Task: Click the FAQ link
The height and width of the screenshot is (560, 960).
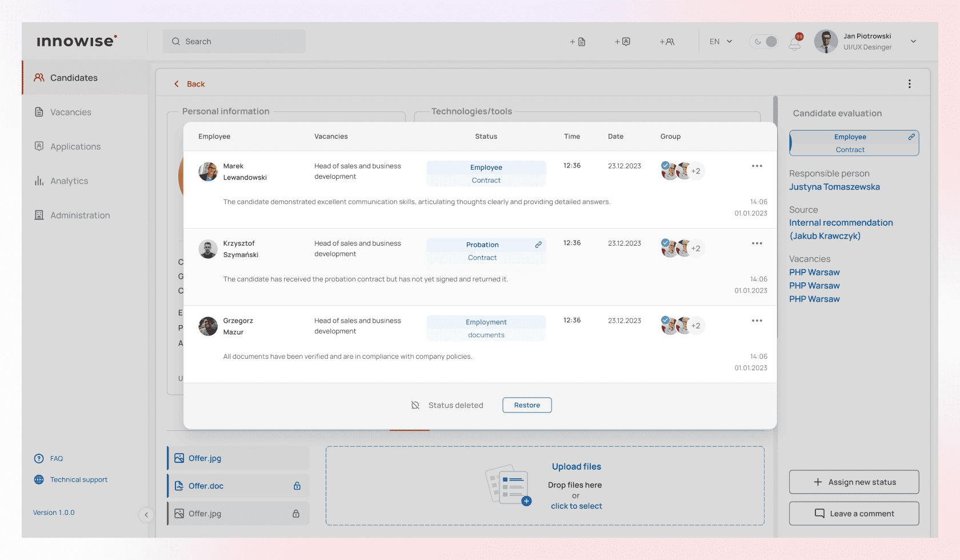Action: (x=49, y=458)
